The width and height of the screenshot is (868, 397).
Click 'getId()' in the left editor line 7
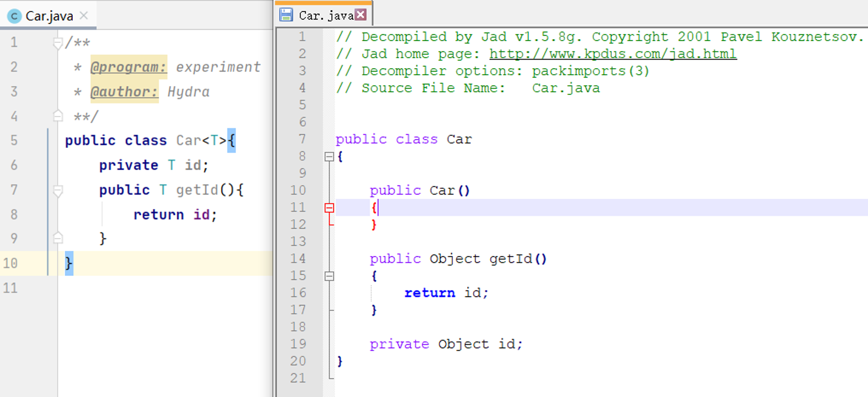[205, 190]
